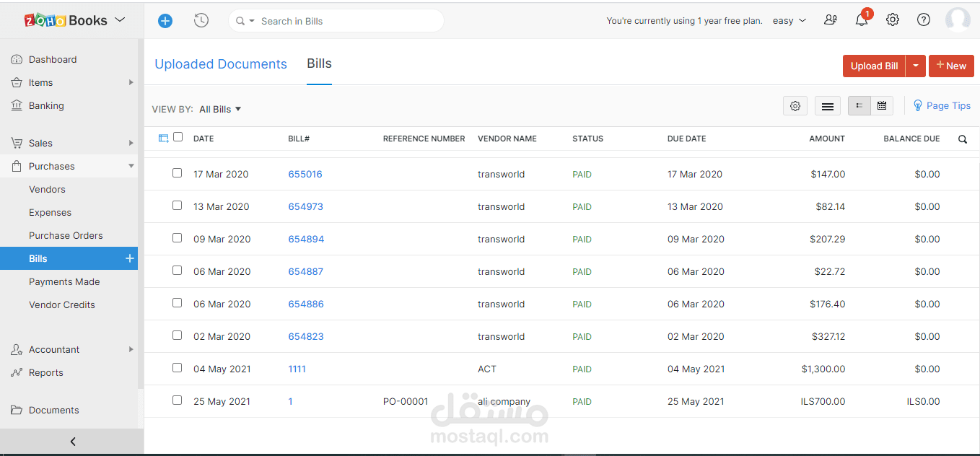
Task: Check the box for bill 654973
Action: coord(177,206)
